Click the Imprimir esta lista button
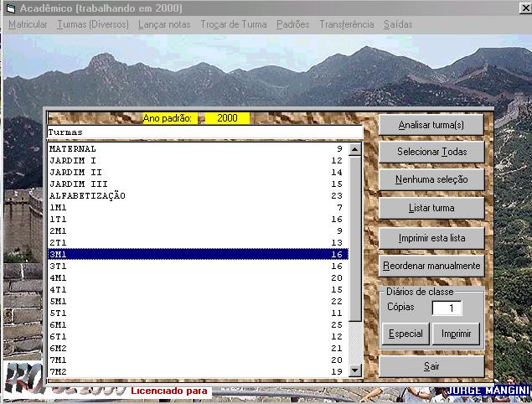The height and width of the screenshot is (404, 532). pos(431,238)
